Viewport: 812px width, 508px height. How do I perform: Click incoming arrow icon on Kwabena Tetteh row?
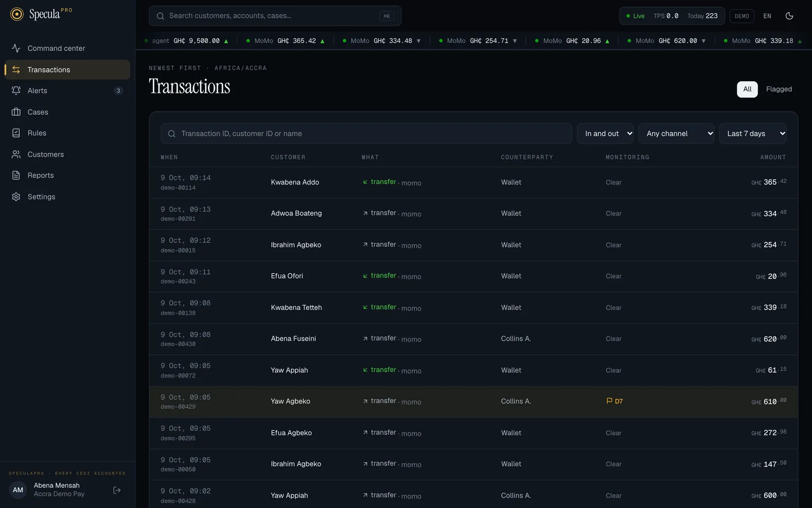click(365, 307)
